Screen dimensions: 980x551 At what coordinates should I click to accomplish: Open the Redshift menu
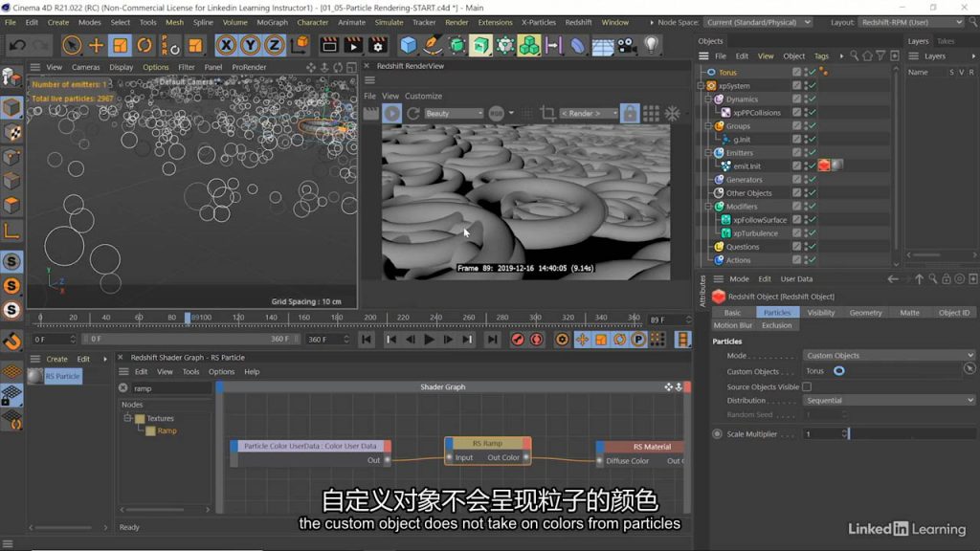click(x=578, y=22)
